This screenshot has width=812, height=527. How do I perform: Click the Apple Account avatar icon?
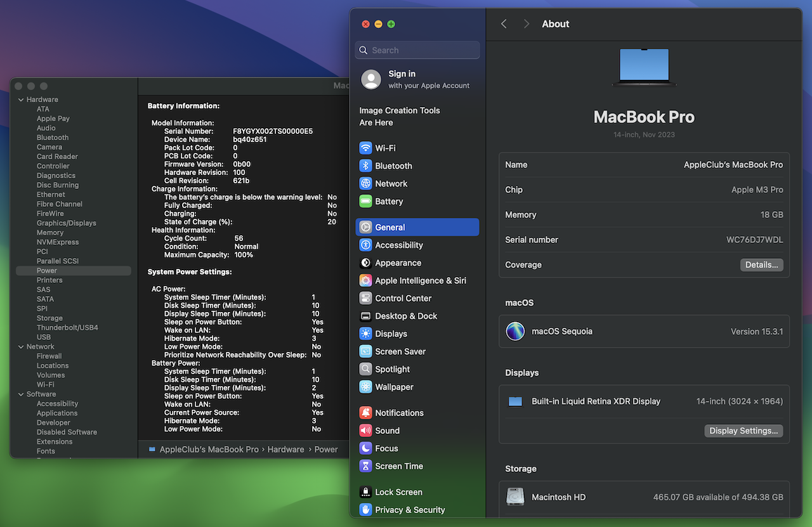pos(371,79)
